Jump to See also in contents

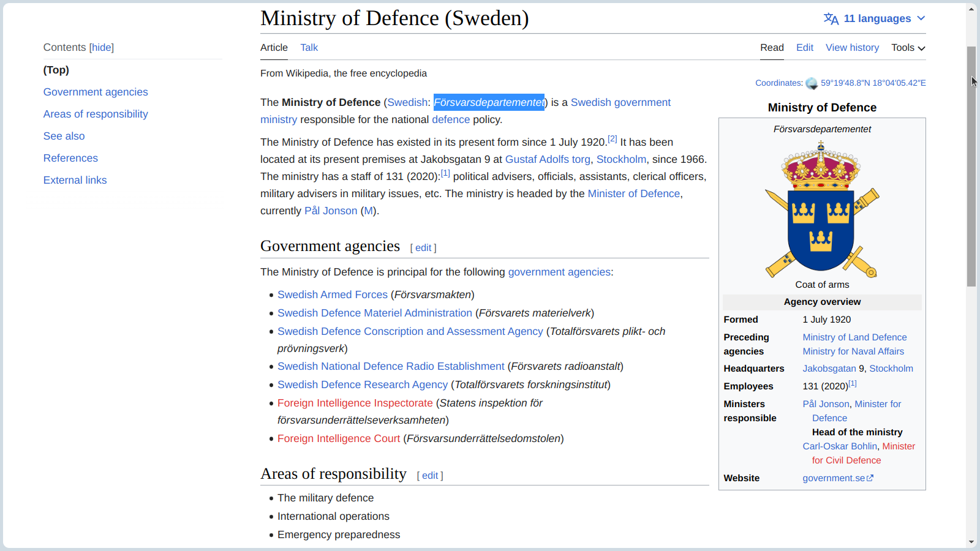coord(64,137)
